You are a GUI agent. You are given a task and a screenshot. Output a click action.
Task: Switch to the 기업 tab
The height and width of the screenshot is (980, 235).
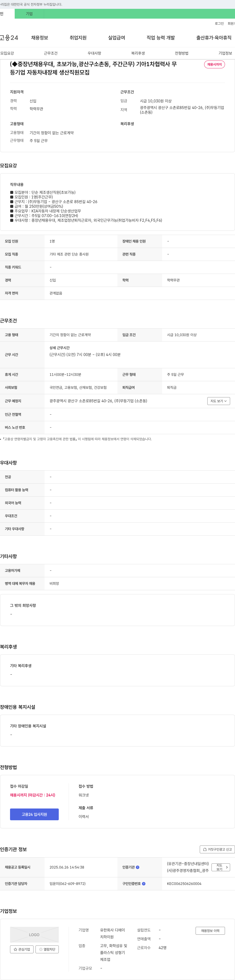pyautogui.click(x=29, y=14)
